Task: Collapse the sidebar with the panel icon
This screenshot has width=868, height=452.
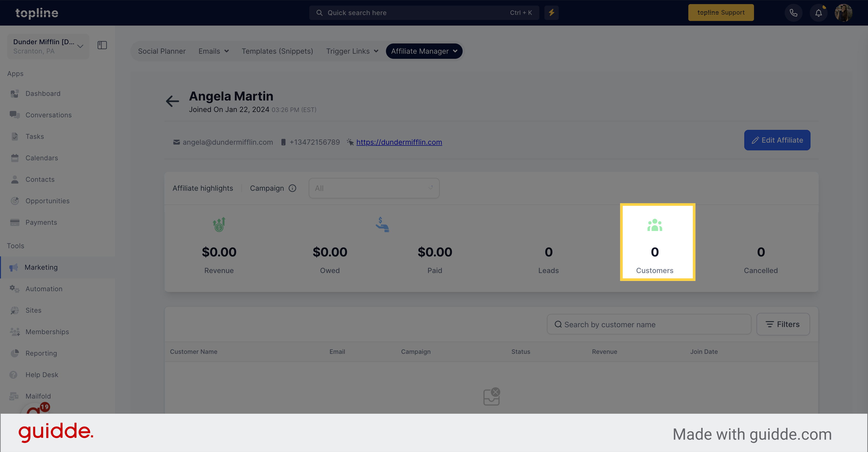Action: [102, 45]
